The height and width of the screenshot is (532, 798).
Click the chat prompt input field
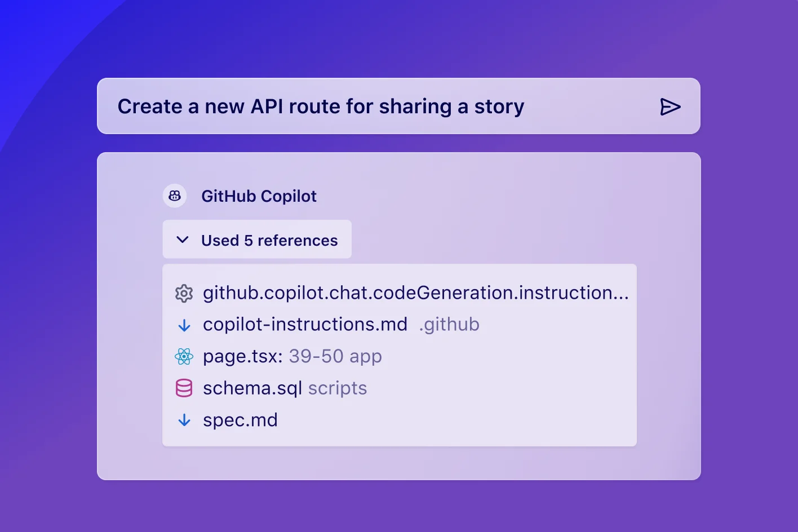tap(398, 106)
